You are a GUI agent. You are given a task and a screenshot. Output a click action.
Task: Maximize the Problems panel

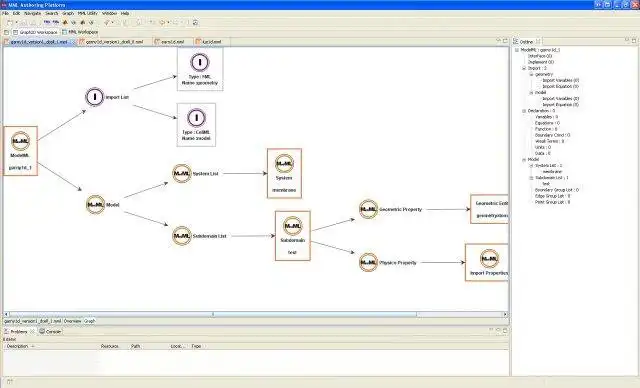[505, 330]
